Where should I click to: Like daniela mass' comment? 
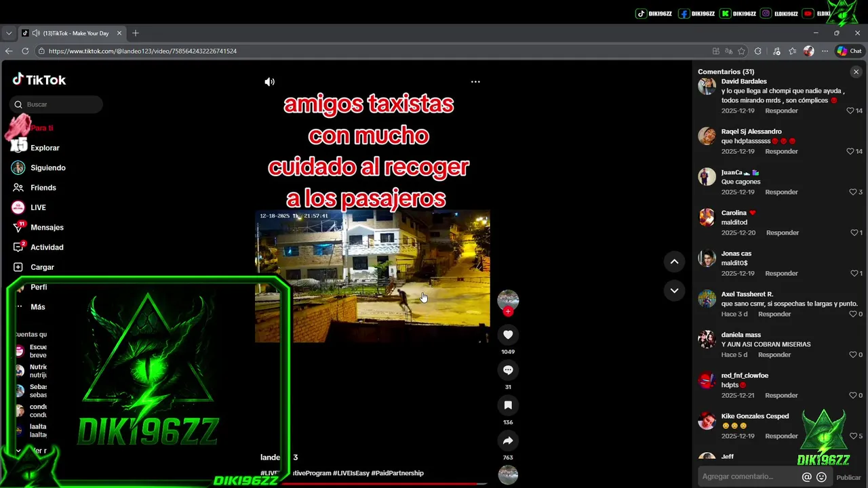pyautogui.click(x=852, y=354)
